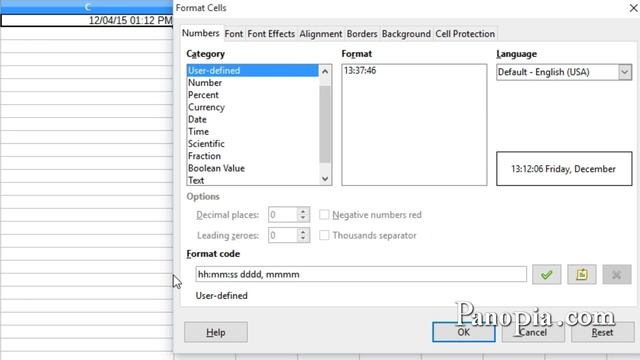Select Percent category
The width and height of the screenshot is (640, 360).
pos(253,95)
